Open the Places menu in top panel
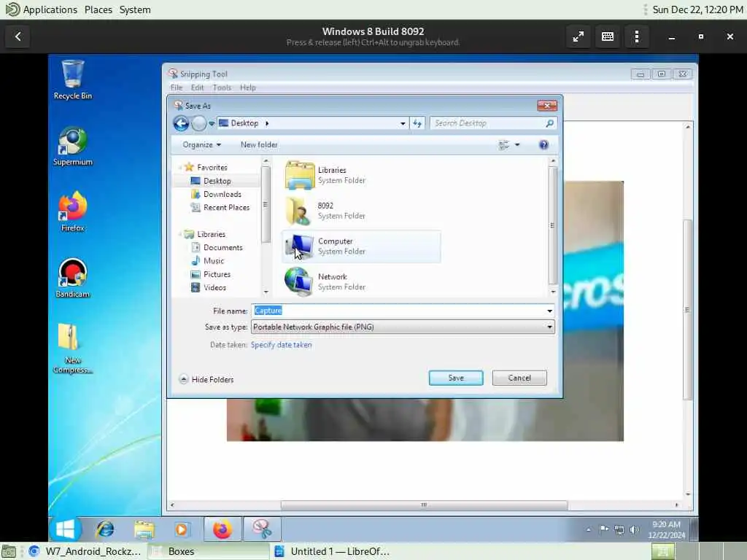This screenshot has width=747, height=560. (98, 9)
